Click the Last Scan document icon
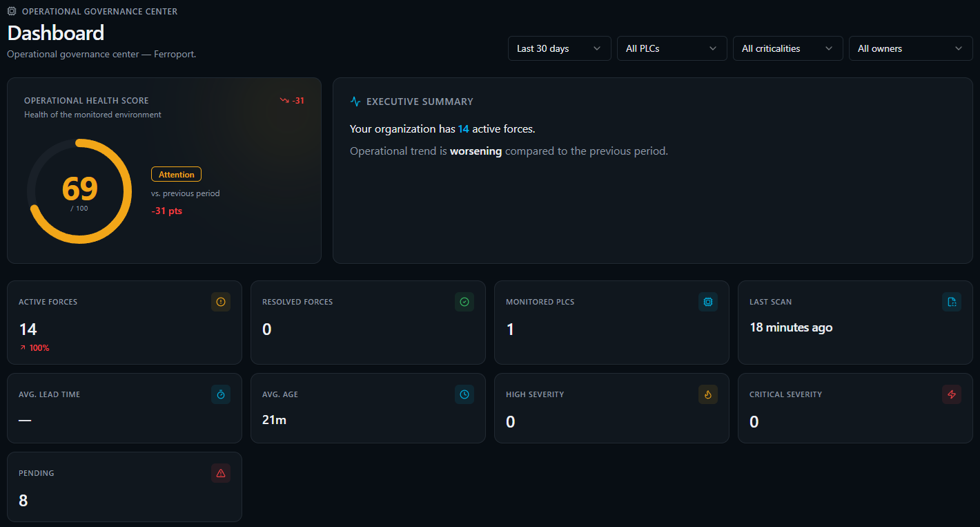 952,302
